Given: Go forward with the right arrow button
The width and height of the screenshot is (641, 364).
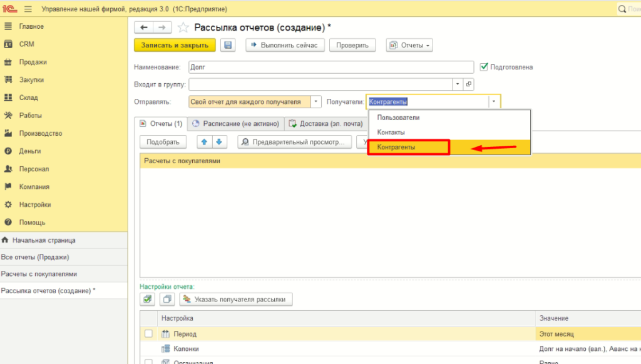Looking at the screenshot, I should [x=162, y=28].
